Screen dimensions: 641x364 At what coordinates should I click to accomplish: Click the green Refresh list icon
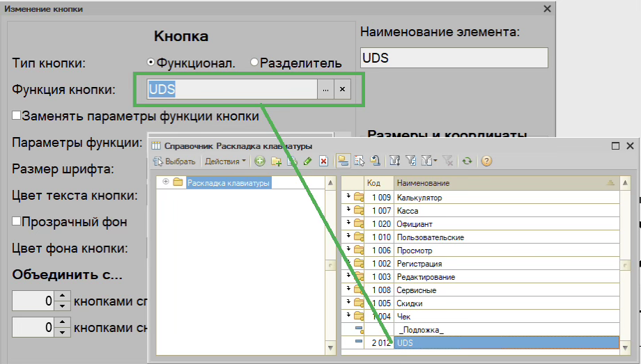tap(468, 161)
